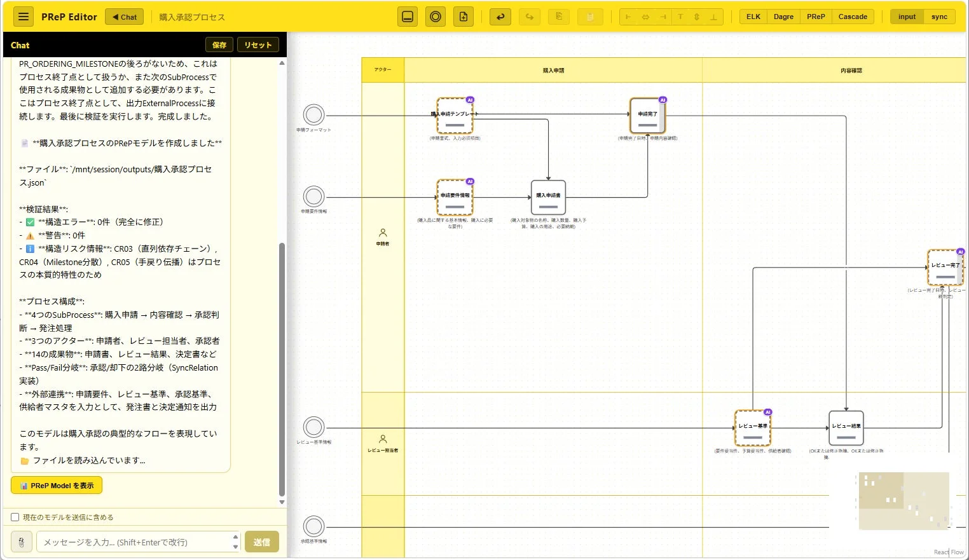This screenshot has height=560, width=969.
Task: Enable 現在のモデルを送信に含める checkbox
Action: tap(15, 517)
